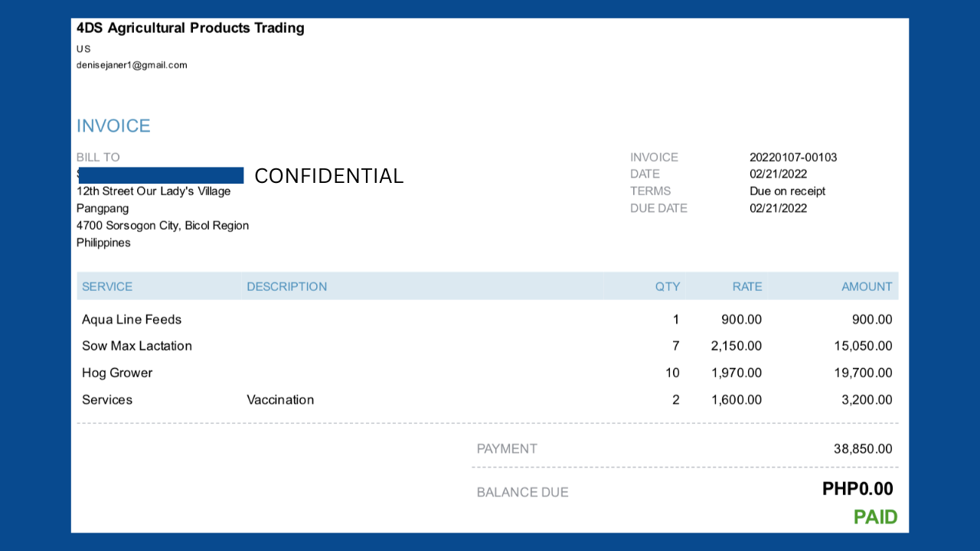Click the BALANCE DUE label
The image size is (980, 551).
523,492
